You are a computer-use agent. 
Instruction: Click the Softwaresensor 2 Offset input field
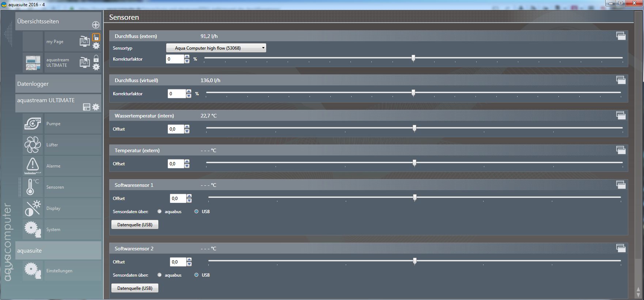click(x=178, y=262)
